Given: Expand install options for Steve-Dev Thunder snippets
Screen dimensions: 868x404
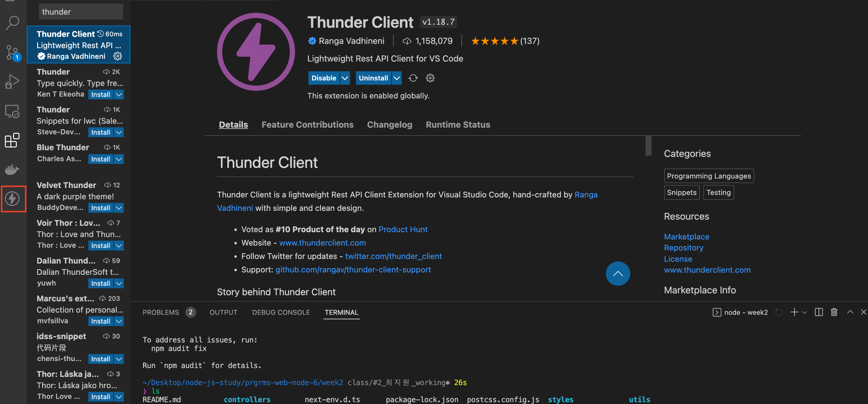Looking at the screenshot, I should pos(119,133).
